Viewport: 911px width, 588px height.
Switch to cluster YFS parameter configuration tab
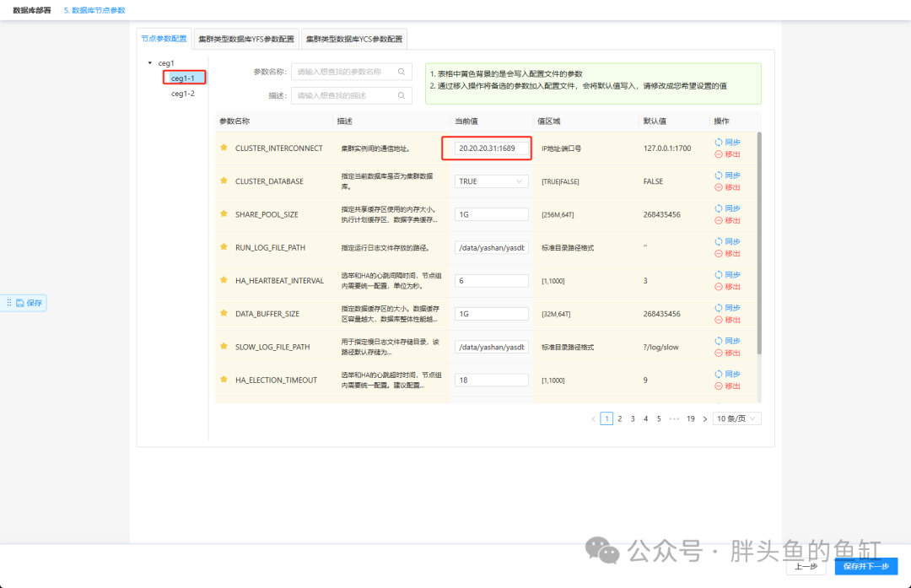point(246,39)
